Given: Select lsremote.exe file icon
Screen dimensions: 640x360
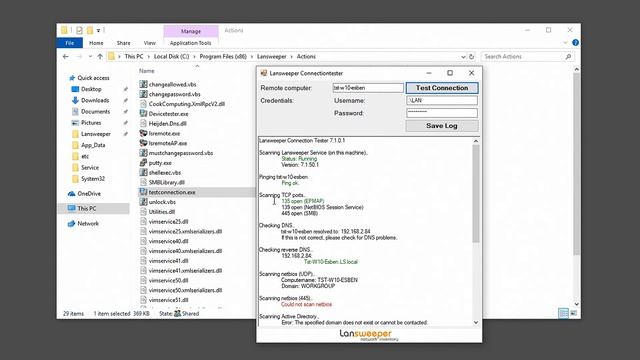Looking at the screenshot, I should 143,133.
